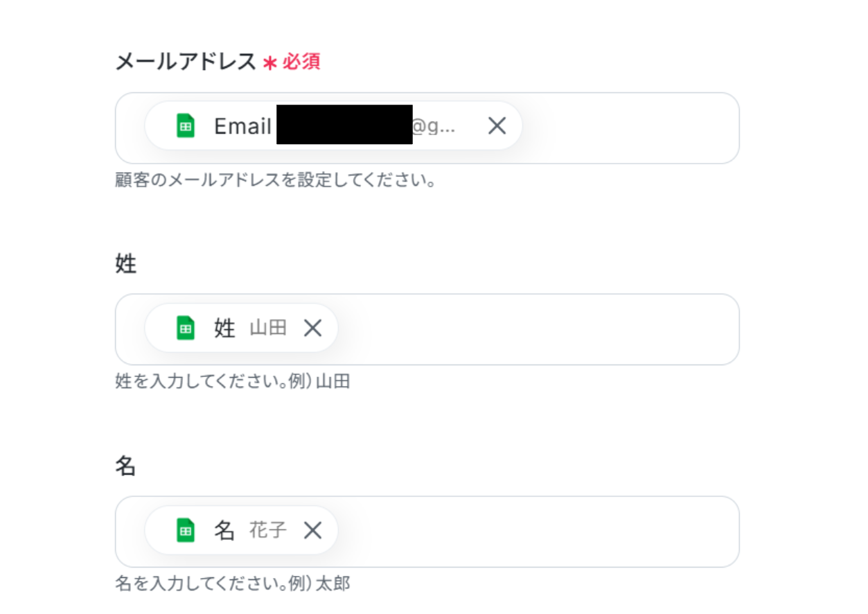Click the truncated "@g..." email value
This screenshot has width=868, height=614.
434,127
